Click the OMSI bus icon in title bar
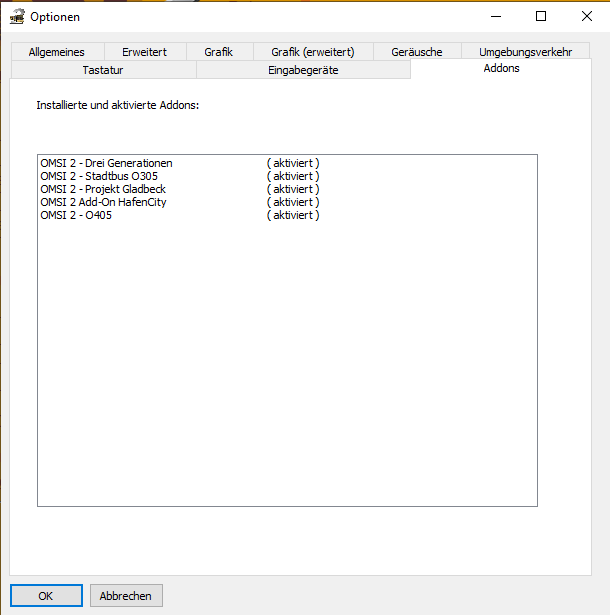 [17, 17]
